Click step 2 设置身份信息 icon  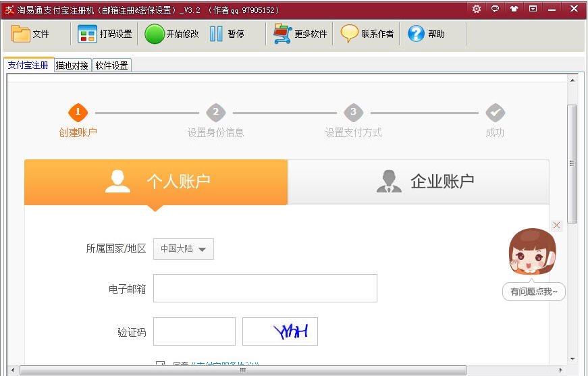[x=215, y=113]
